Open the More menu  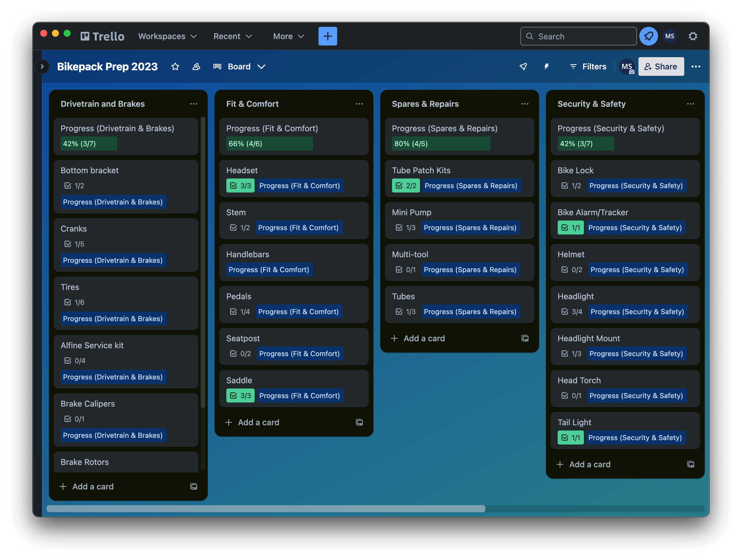(x=288, y=36)
